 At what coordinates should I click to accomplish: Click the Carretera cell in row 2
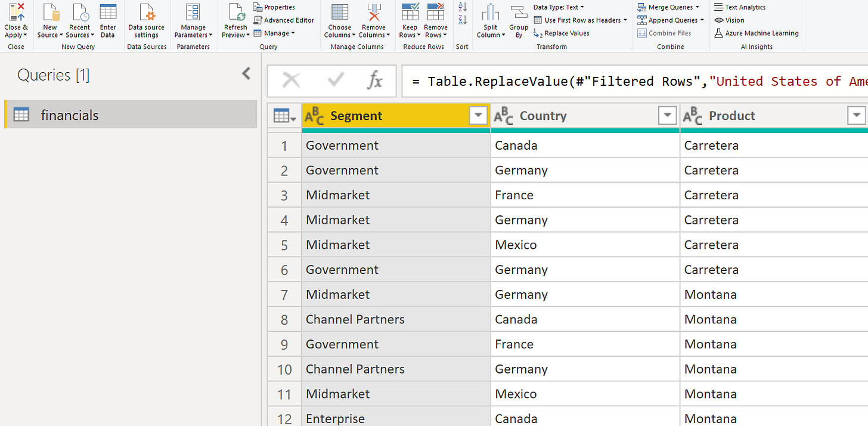(774, 171)
